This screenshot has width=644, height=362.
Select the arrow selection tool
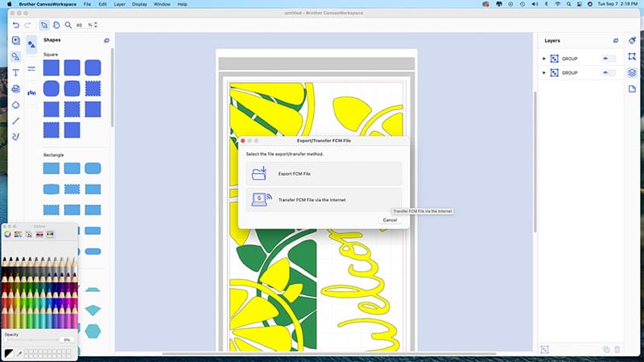point(45,25)
